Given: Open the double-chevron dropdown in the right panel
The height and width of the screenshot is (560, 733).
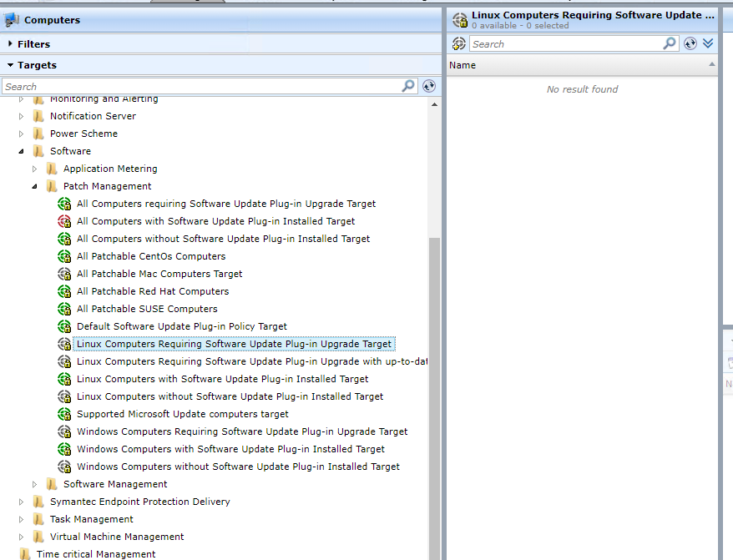Looking at the screenshot, I should click(708, 43).
